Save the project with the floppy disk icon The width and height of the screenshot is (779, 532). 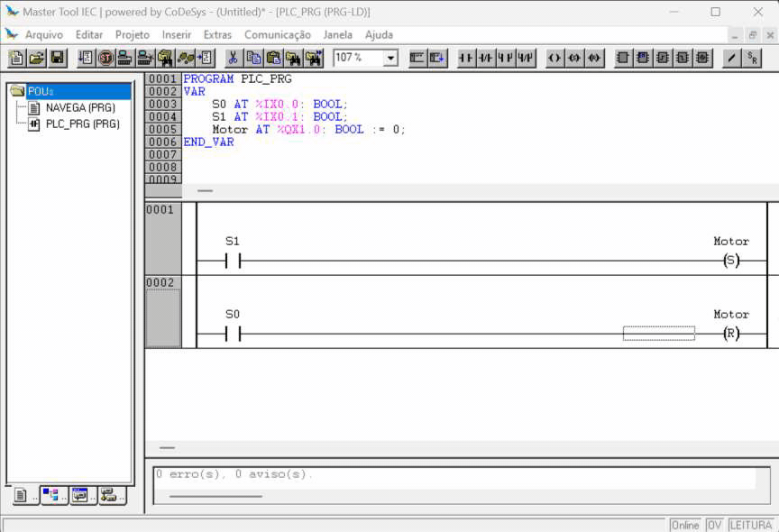pos(57,58)
